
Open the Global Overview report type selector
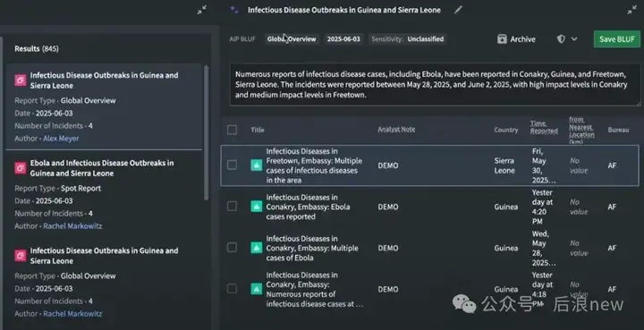292,39
